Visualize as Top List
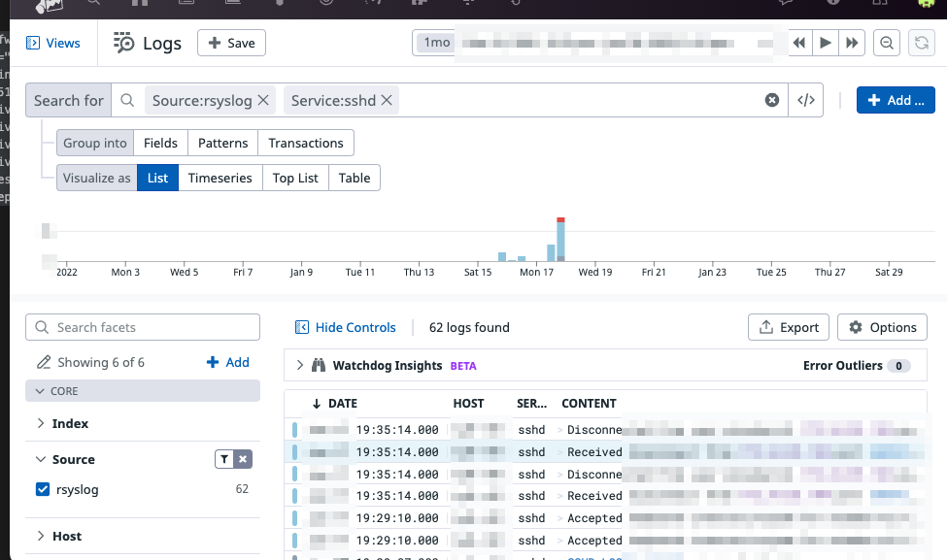The image size is (947, 560). tap(295, 178)
